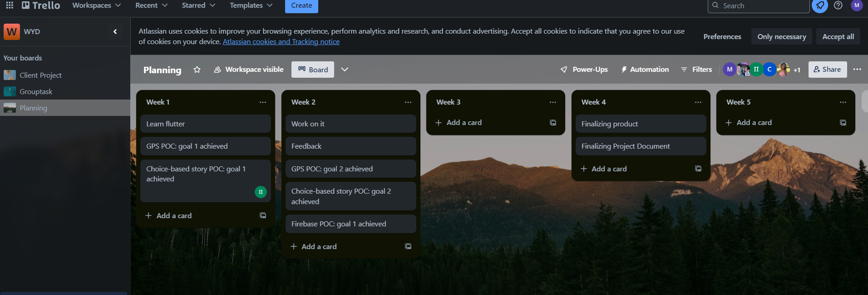The height and width of the screenshot is (295, 868).
Task: Expand the board views chevron
Action: 345,70
